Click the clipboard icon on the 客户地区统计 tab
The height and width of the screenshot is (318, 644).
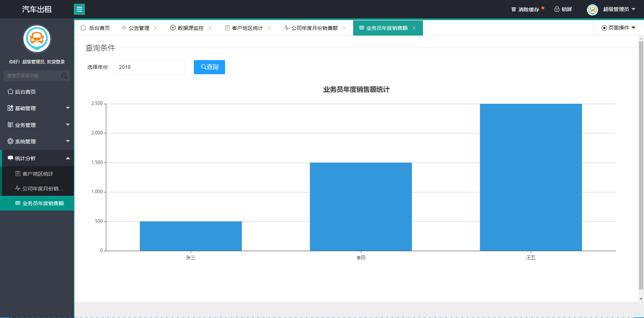tap(227, 28)
